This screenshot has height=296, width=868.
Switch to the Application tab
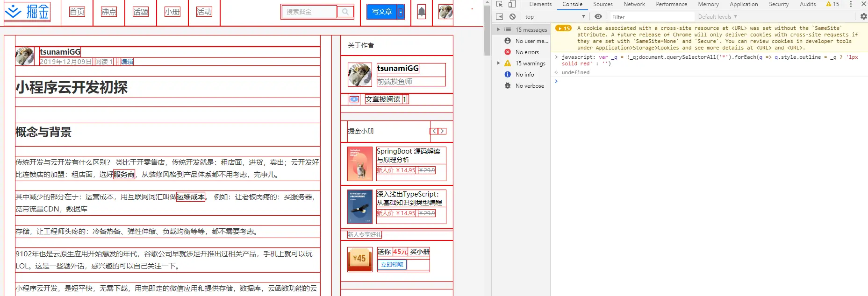click(x=744, y=4)
